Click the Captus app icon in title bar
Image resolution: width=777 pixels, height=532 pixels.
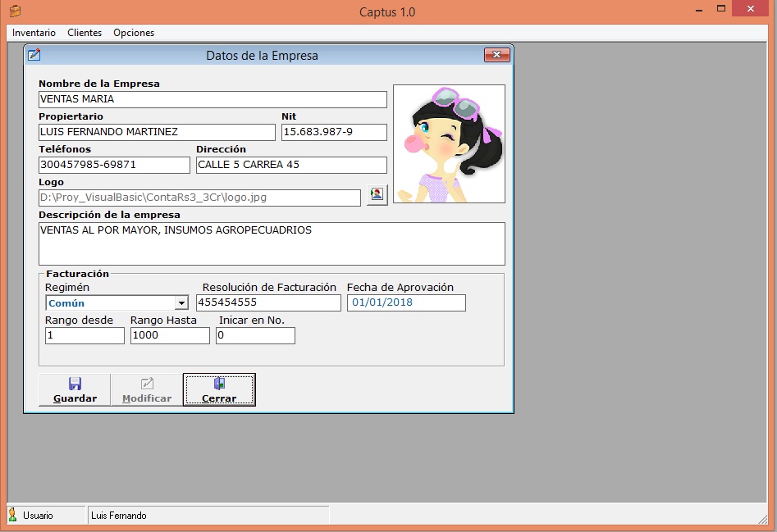coord(14,11)
